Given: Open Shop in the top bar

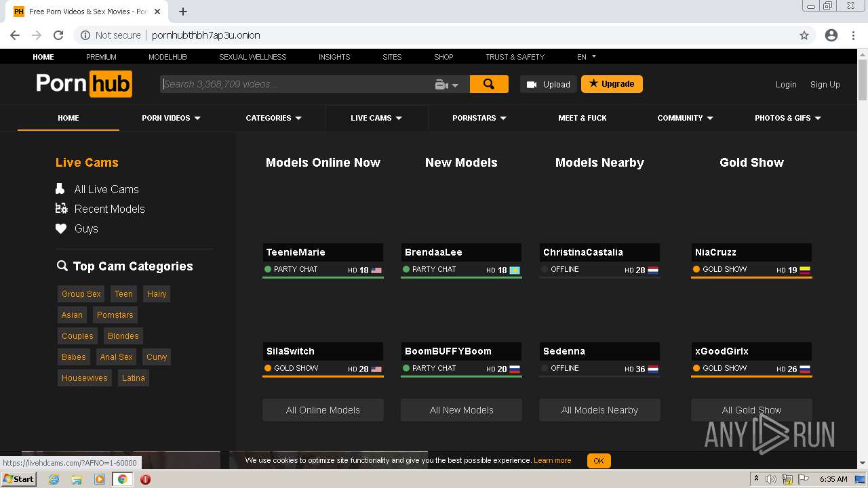Looking at the screenshot, I should pyautogui.click(x=443, y=57).
